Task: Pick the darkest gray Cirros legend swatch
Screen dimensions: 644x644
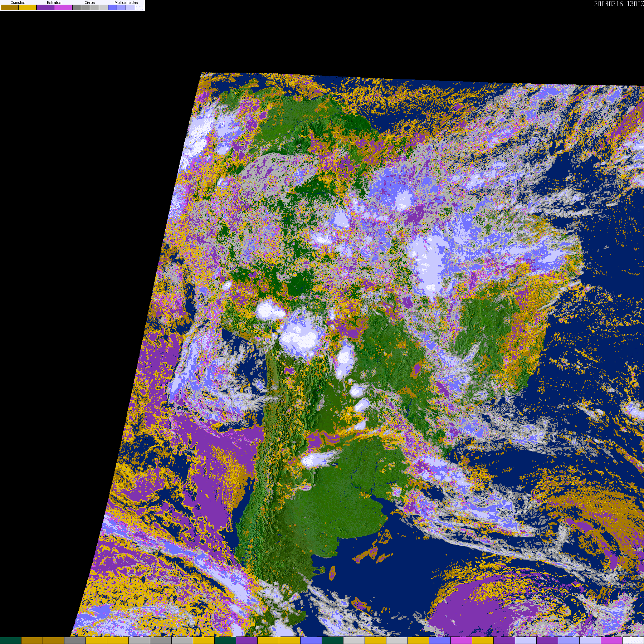Action: 77,7
